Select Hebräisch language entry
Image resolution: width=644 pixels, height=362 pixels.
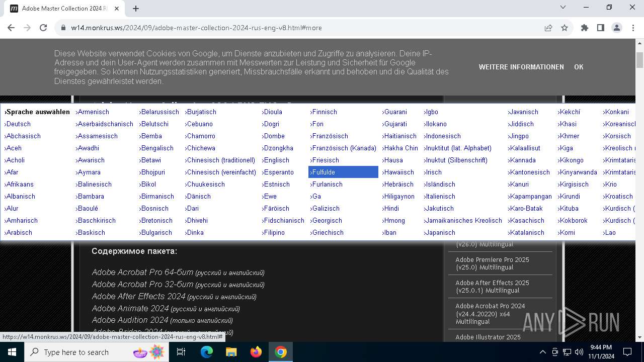tap(397, 184)
